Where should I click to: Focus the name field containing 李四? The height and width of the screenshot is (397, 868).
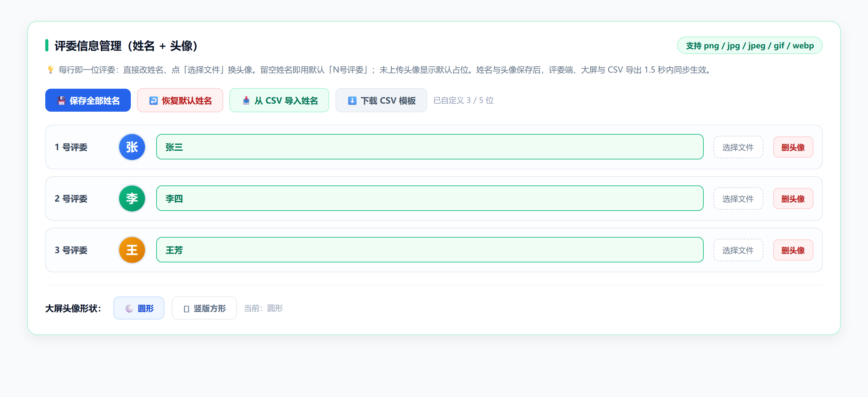tap(430, 198)
